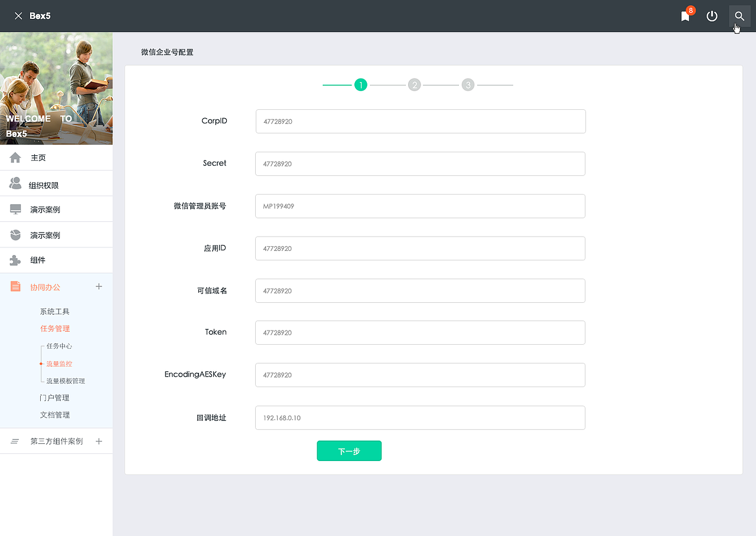Expand 协同办公 using its plus sign
Screen dimensions: 756x536
click(x=99, y=286)
